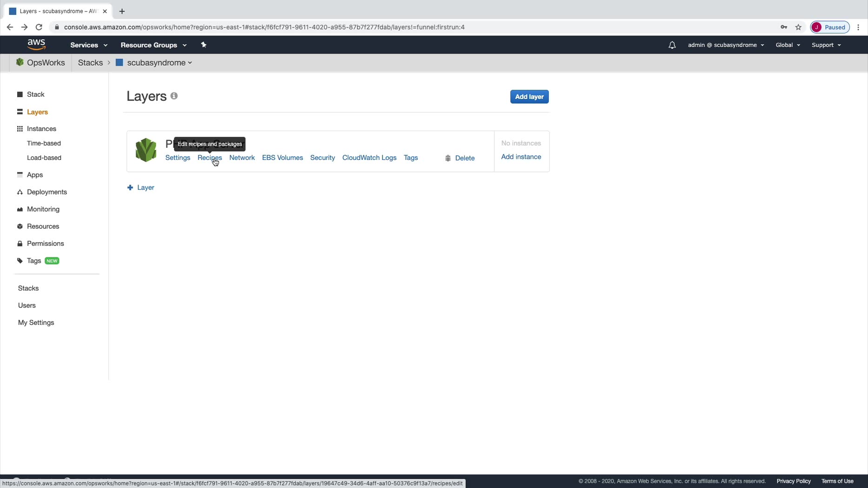Open Instances in the sidebar
Viewport: 868px width, 488px height.
pyautogui.click(x=36, y=129)
